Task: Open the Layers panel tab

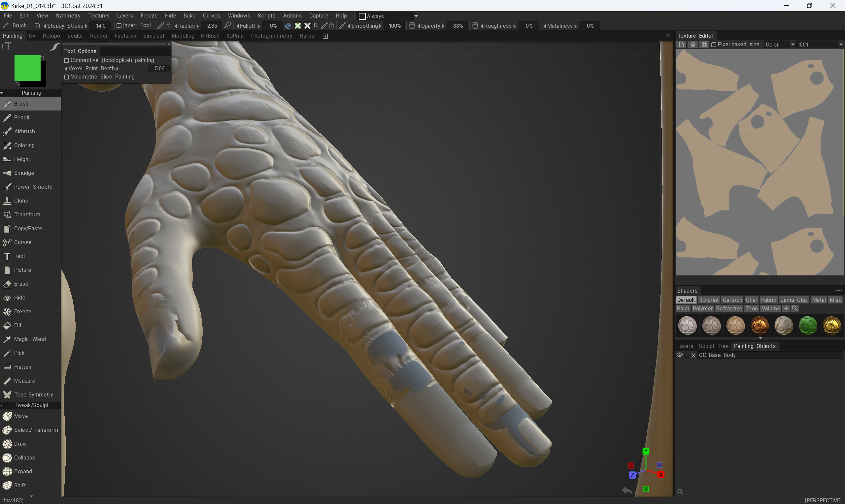Action: [x=685, y=346]
